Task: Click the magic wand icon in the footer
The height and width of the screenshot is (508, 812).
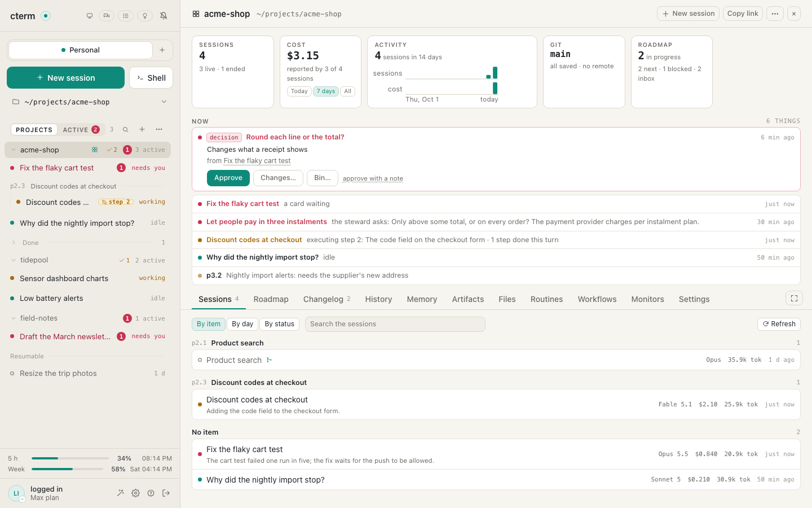Action: [120, 493]
